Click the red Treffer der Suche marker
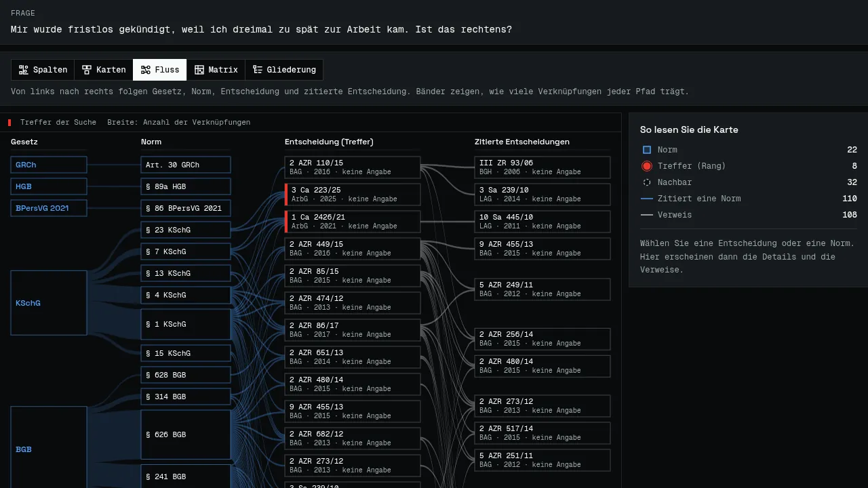The image size is (868, 488). point(9,123)
